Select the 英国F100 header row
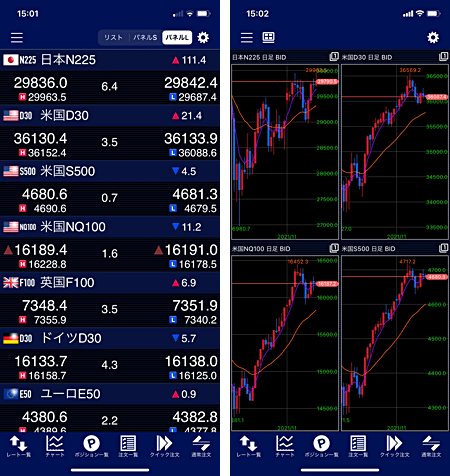Image resolution: width=450 pixels, height=476 pixels. pos(110,283)
